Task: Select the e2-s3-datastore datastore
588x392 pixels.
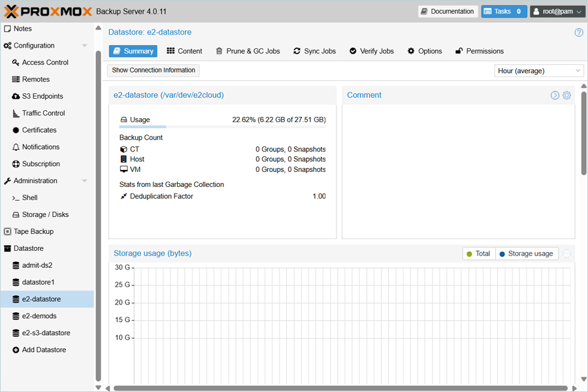Action: (46, 333)
